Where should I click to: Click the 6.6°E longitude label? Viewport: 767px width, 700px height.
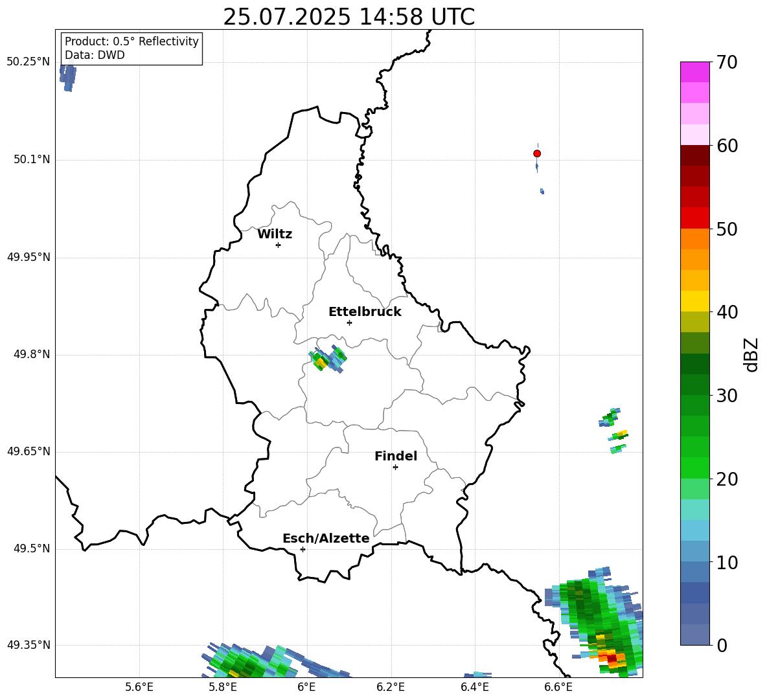coord(558,687)
